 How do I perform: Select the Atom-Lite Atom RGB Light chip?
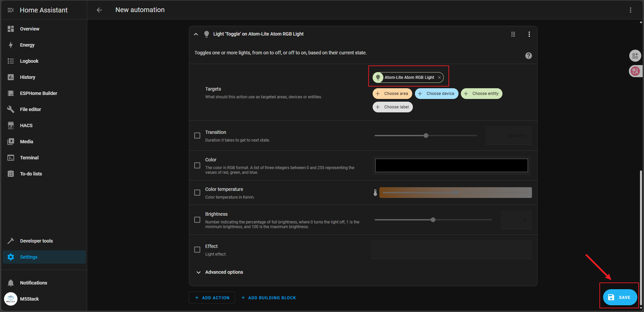(408, 77)
